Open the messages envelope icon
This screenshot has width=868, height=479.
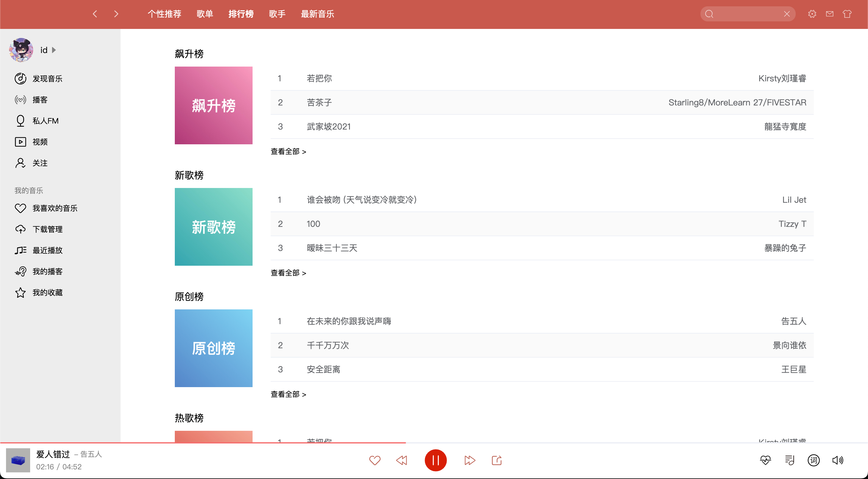pyautogui.click(x=830, y=14)
